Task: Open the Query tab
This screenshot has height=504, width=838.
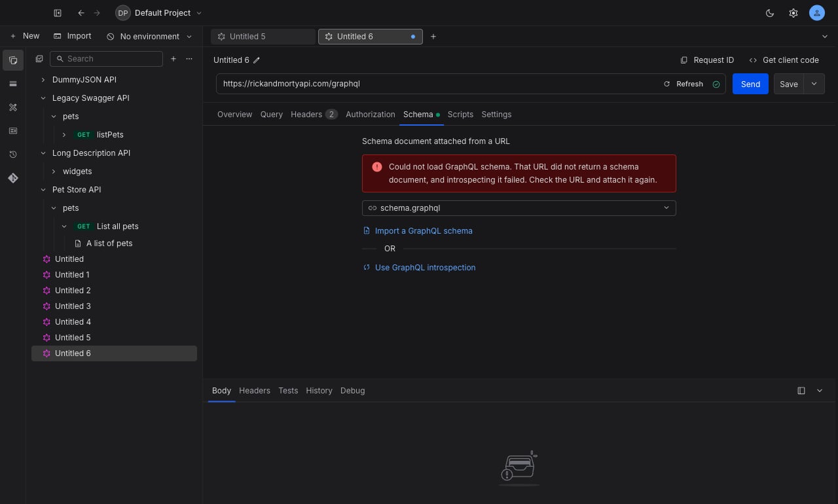Action: 272,115
